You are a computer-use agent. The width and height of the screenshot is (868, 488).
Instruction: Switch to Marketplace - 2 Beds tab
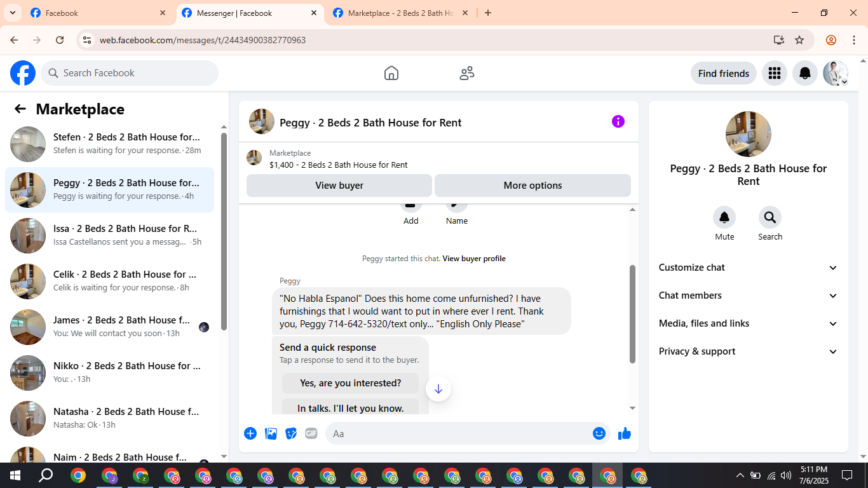pos(400,13)
